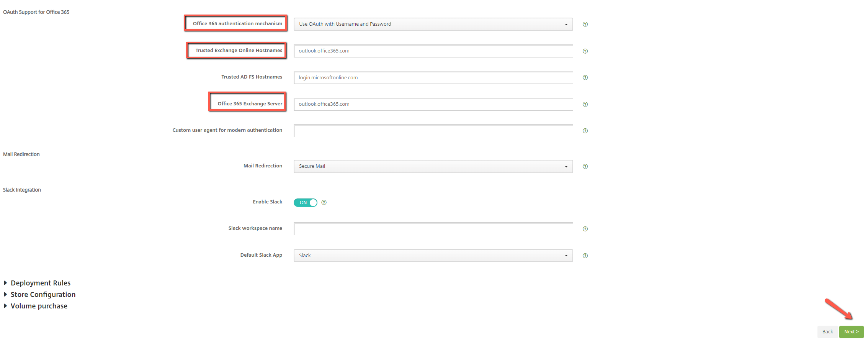Image resolution: width=868 pixels, height=341 pixels.
Task: Open Office 365 authentication mechanism dropdown
Action: (x=433, y=24)
